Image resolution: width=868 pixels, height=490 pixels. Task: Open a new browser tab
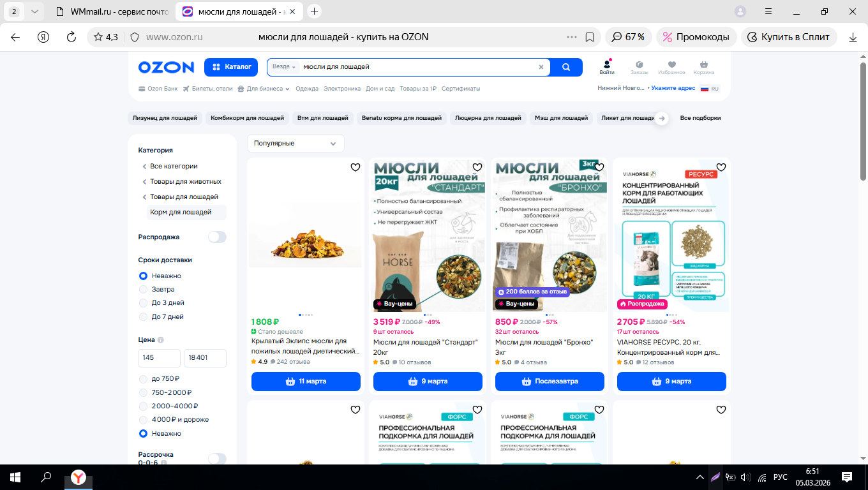point(314,11)
